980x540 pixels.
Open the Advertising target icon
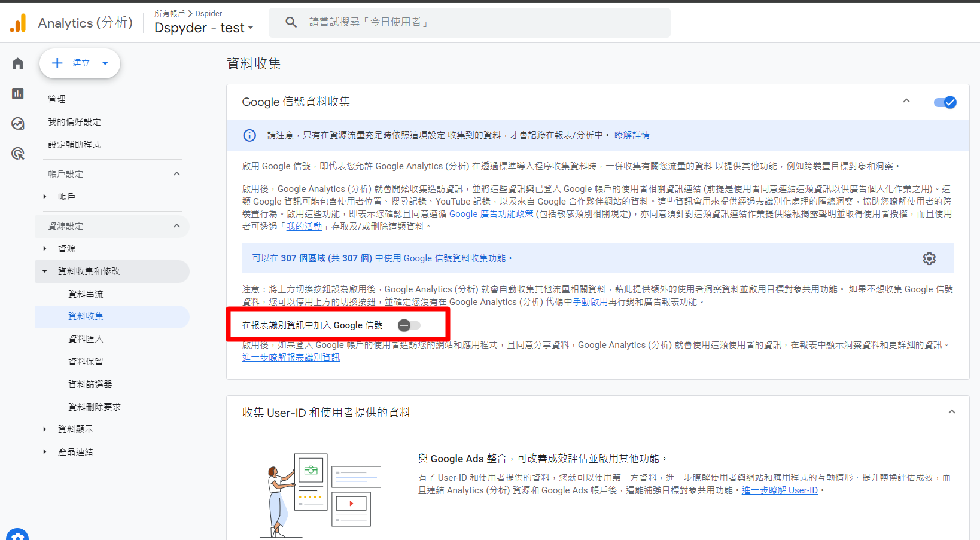(x=17, y=154)
